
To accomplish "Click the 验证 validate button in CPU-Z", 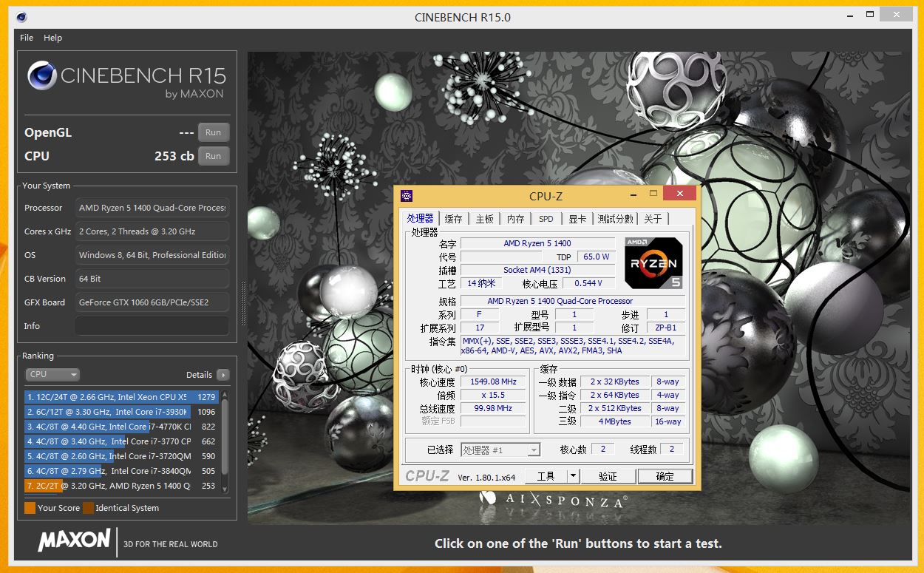I will [x=608, y=476].
